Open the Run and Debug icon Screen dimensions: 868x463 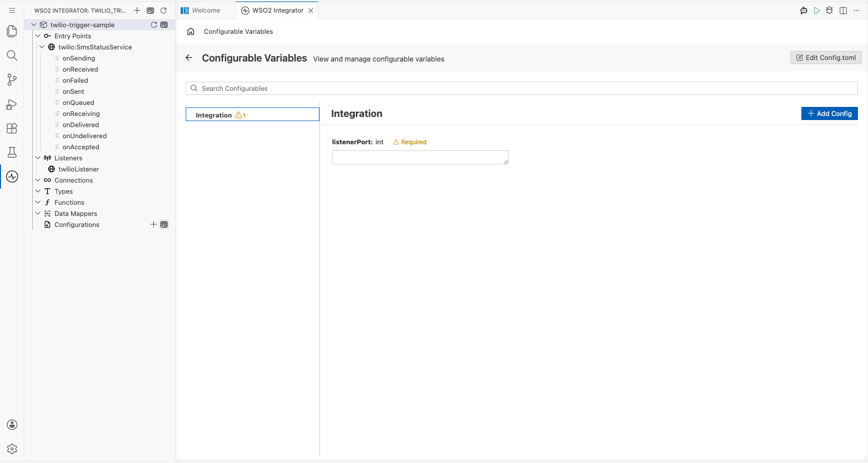coord(12,104)
